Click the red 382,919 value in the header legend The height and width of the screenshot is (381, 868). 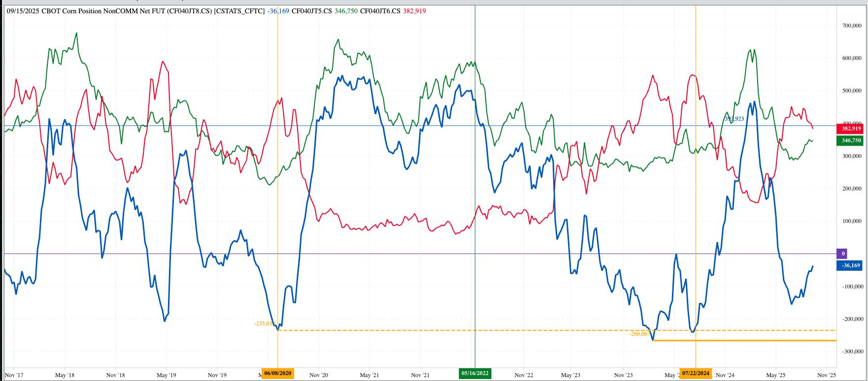pos(414,11)
